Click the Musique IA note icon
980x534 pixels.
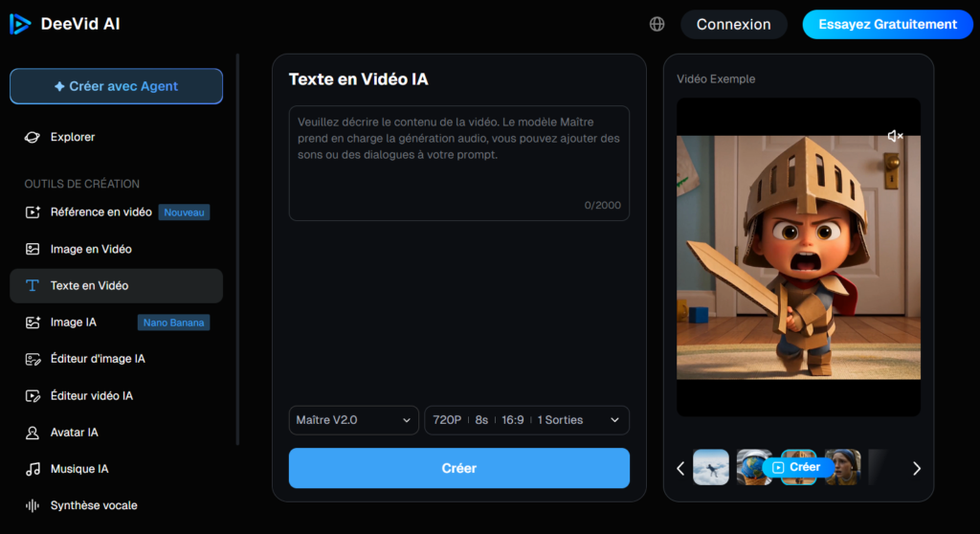point(32,469)
